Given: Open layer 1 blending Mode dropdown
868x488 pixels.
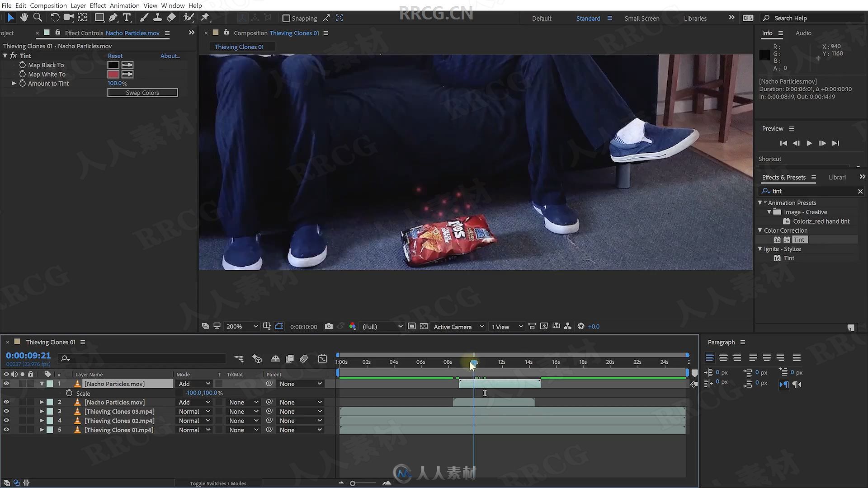Looking at the screenshot, I should [x=194, y=384].
